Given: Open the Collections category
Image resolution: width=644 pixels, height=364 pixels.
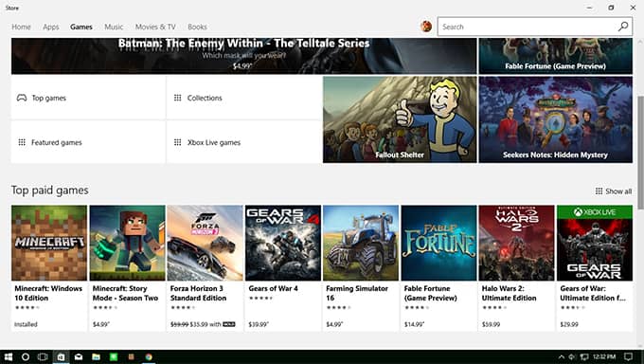Looking at the screenshot, I should tap(244, 98).
